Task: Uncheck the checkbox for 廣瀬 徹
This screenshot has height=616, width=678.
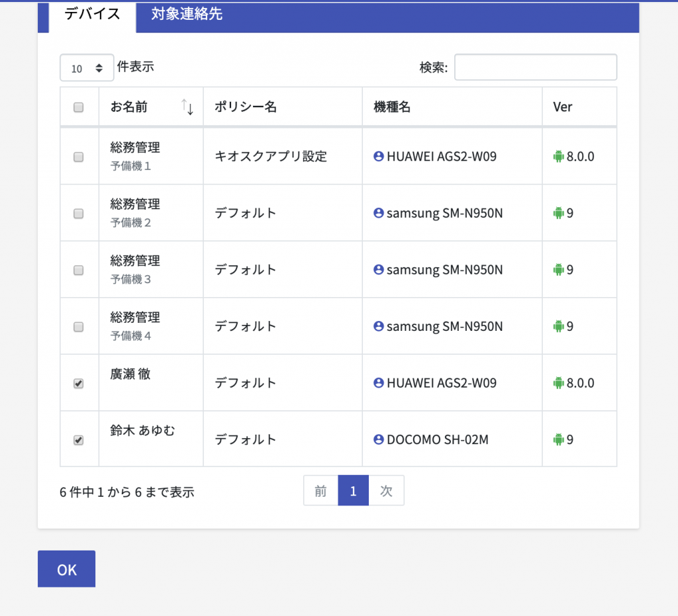Action: (79, 384)
